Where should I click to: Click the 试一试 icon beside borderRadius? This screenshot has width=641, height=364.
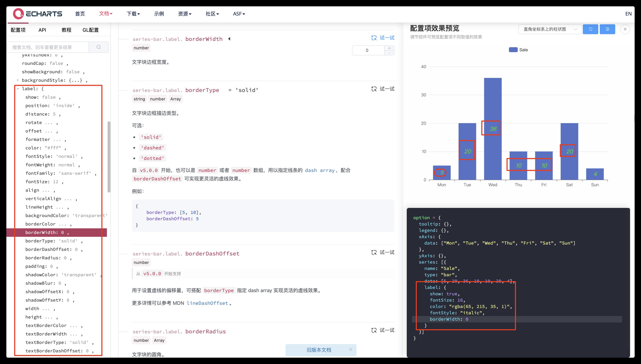coord(374,331)
